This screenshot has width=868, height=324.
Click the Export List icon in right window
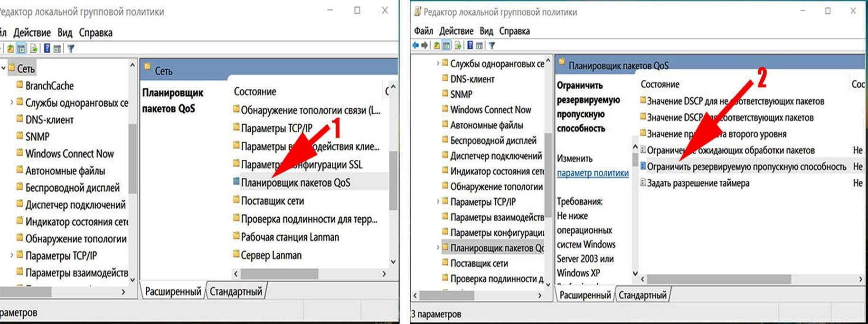[x=458, y=46]
